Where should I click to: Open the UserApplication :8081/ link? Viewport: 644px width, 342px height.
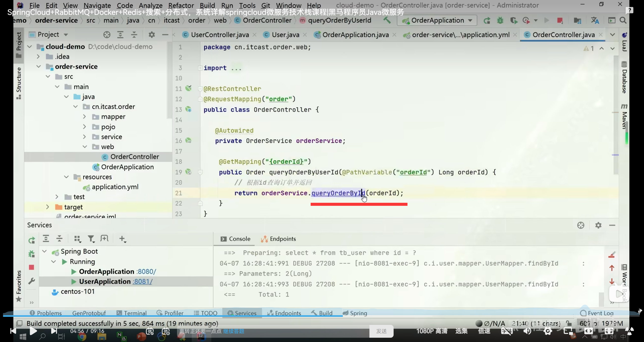click(143, 281)
